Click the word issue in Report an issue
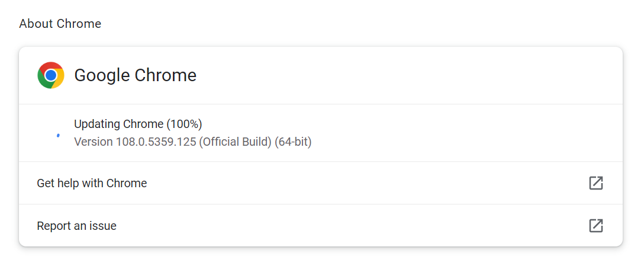644x266 pixels. click(x=103, y=226)
